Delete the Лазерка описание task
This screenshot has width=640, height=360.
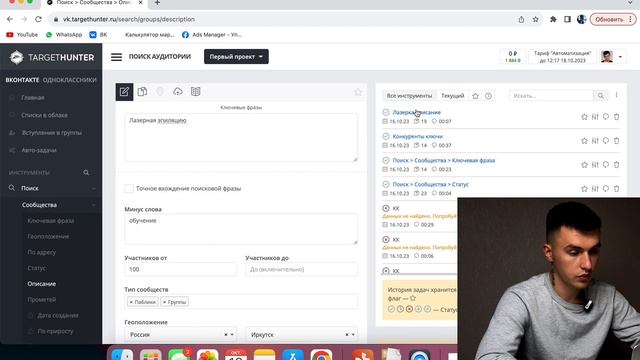click(x=616, y=117)
